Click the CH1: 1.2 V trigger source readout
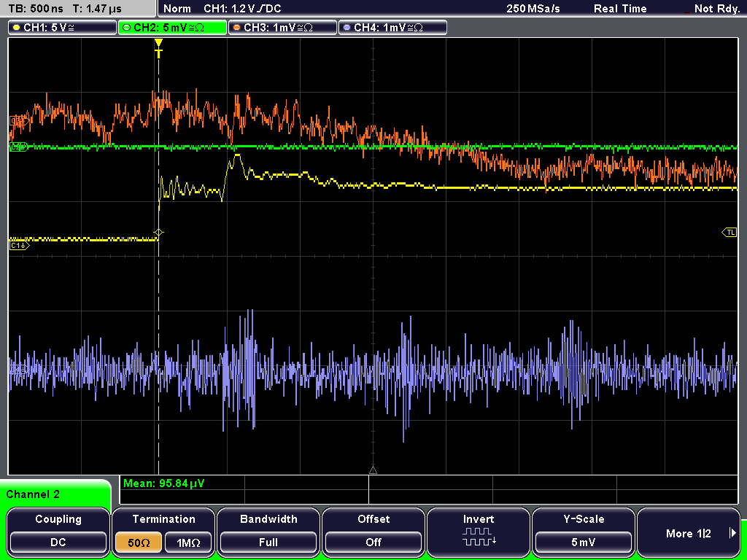This screenshot has width=747, height=560. click(x=242, y=9)
